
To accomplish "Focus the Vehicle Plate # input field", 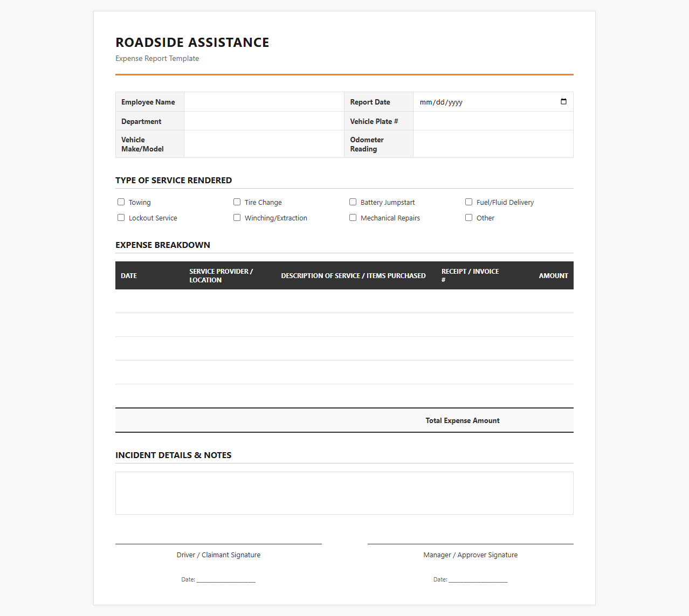I will [493, 121].
